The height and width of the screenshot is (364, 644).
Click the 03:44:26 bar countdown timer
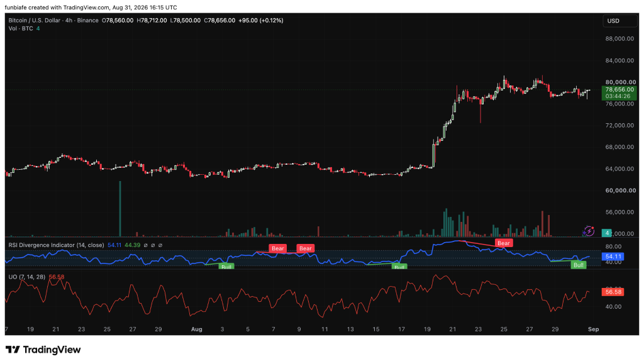[619, 96]
